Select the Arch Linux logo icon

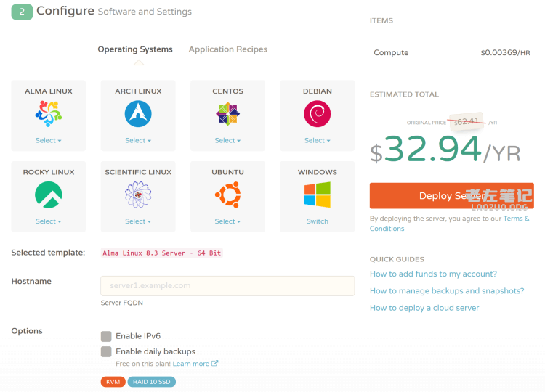pyautogui.click(x=138, y=114)
